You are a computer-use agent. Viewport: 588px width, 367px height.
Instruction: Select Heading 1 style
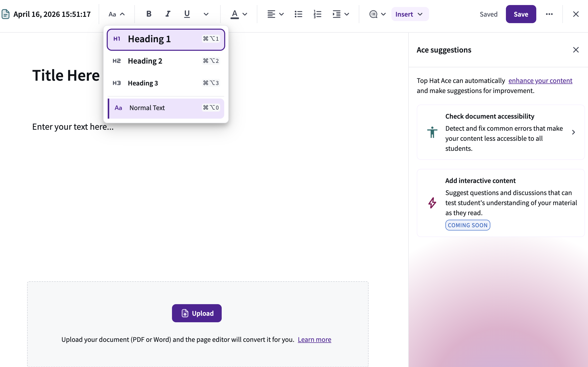tap(166, 39)
